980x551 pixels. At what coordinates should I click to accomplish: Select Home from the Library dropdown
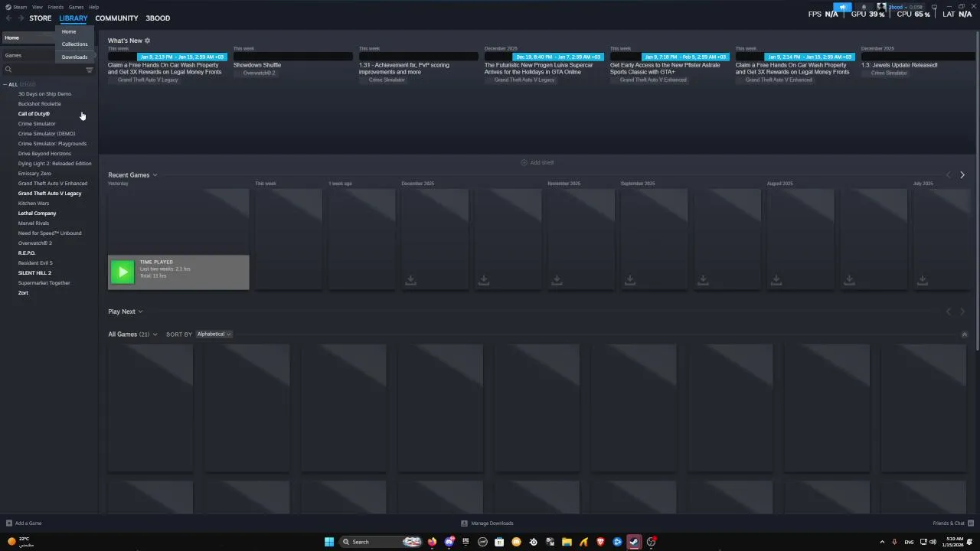tap(75, 31)
